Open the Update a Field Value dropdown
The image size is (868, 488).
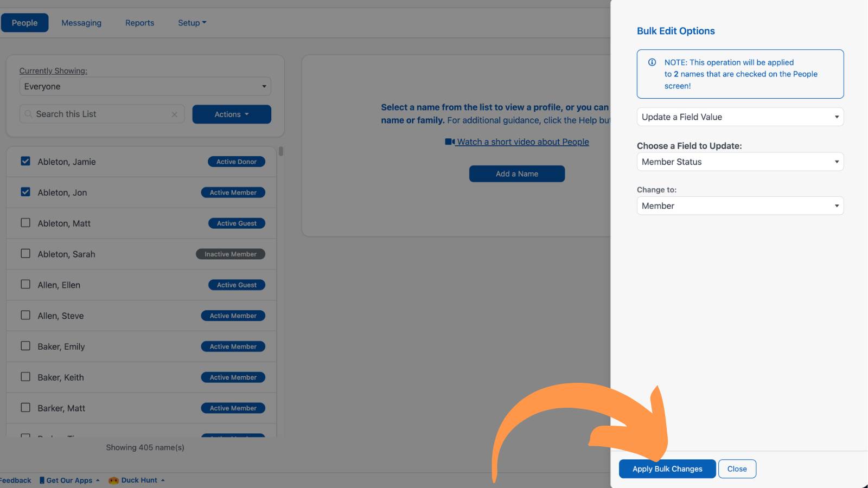pyautogui.click(x=740, y=117)
